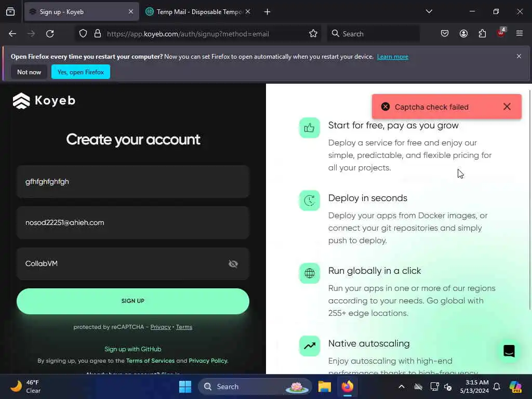The width and height of the screenshot is (532, 399).
Task: Open the Privacy Policy link
Action: coord(208,361)
